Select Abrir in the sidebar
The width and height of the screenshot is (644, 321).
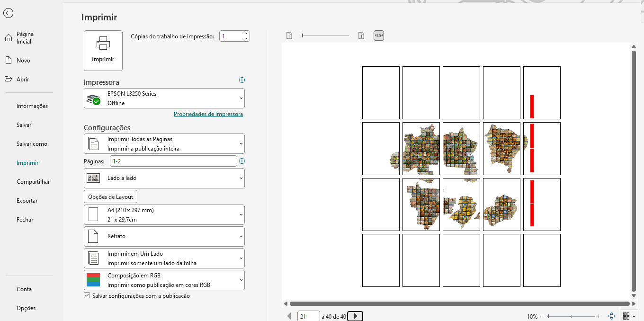coord(23,80)
